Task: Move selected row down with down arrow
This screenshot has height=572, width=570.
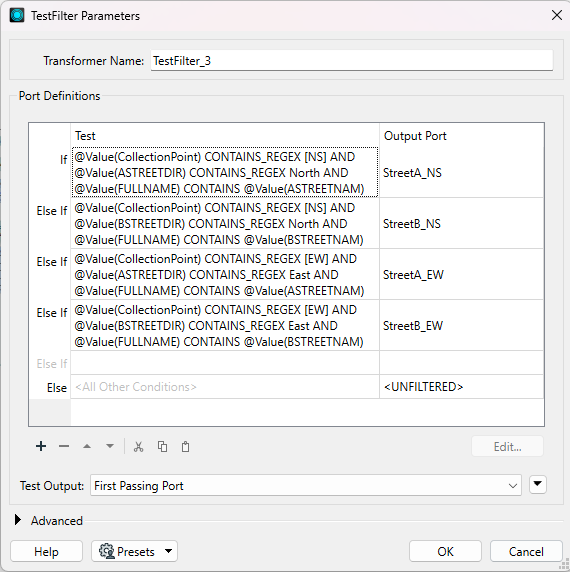Action: tap(110, 446)
